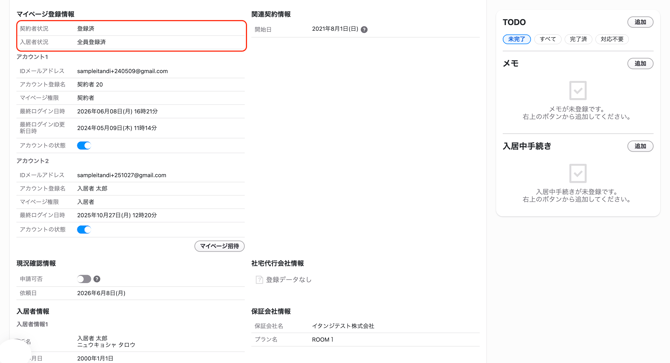Click last login 2025年10月27日(月) 12時20分

pos(117,215)
